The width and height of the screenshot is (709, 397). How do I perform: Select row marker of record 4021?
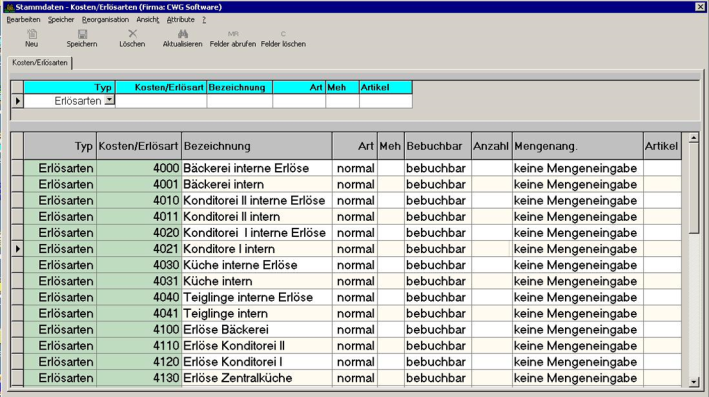pos(17,249)
